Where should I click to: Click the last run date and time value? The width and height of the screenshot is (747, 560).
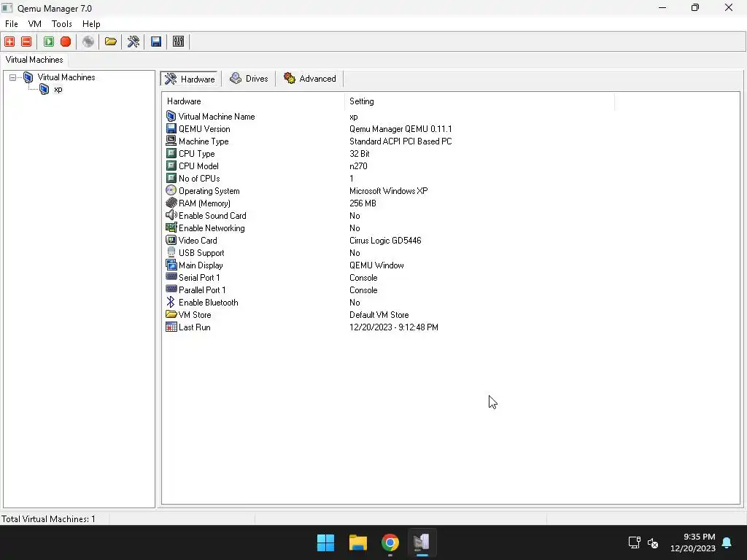[x=393, y=327]
